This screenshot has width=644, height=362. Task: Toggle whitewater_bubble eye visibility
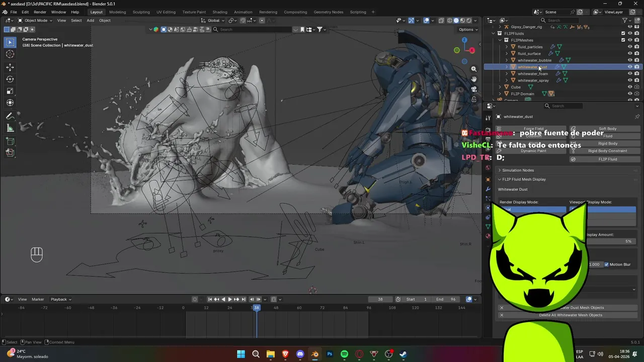coord(630,60)
